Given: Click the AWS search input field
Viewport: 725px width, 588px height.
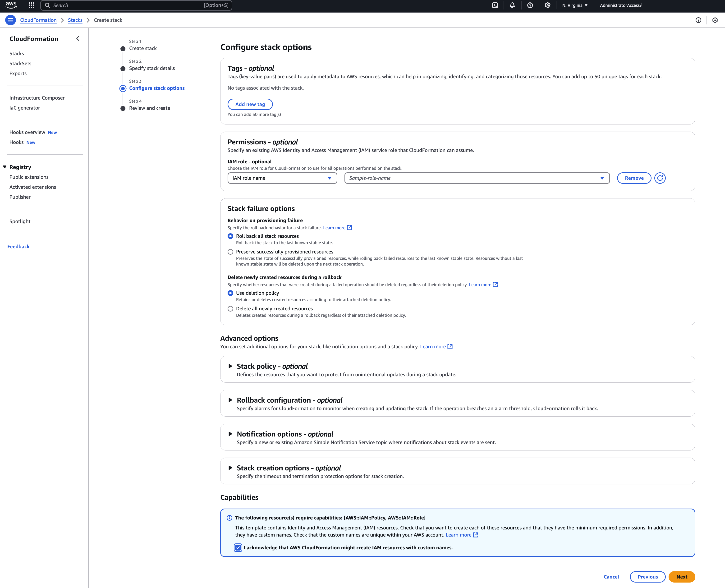Looking at the screenshot, I should pos(136,5).
